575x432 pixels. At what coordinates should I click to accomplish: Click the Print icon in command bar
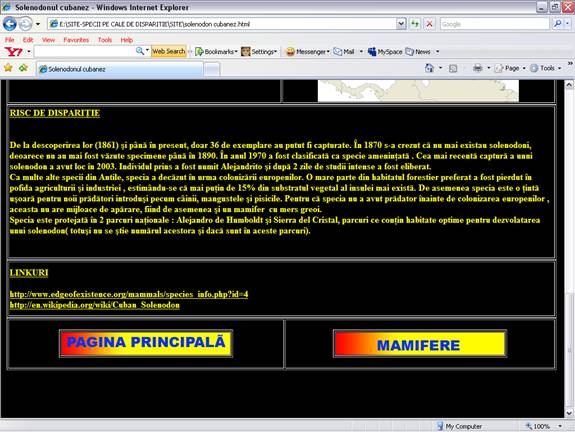[477, 68]
